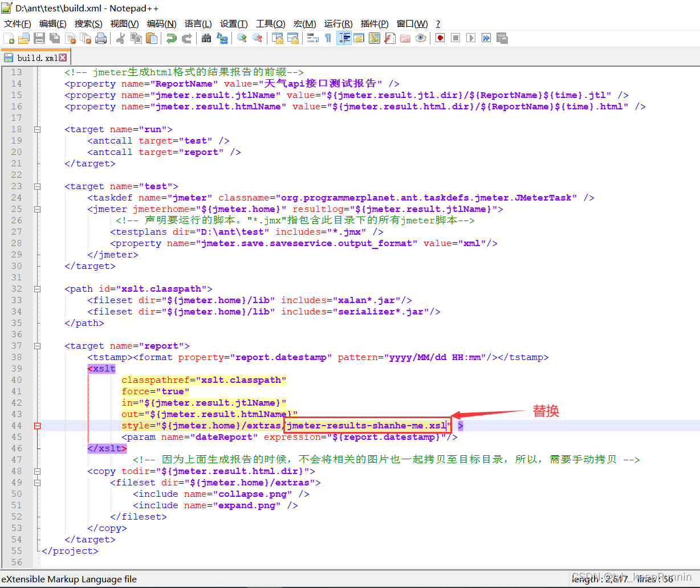Open the 设置(T) menu
Screen dimensions: 700x588
pyautogui.click(x=234, y=23)
